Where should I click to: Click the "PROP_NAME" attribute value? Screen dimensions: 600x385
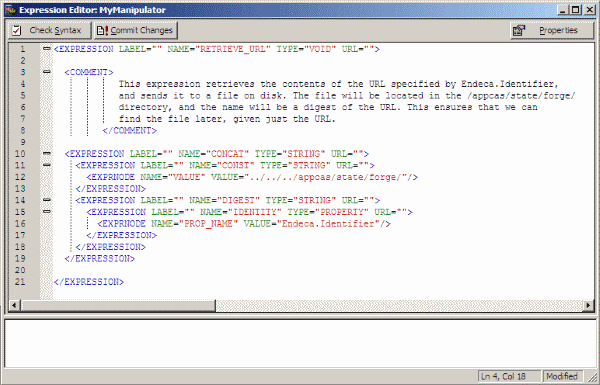pyautogui.click(x=208, y=223)
